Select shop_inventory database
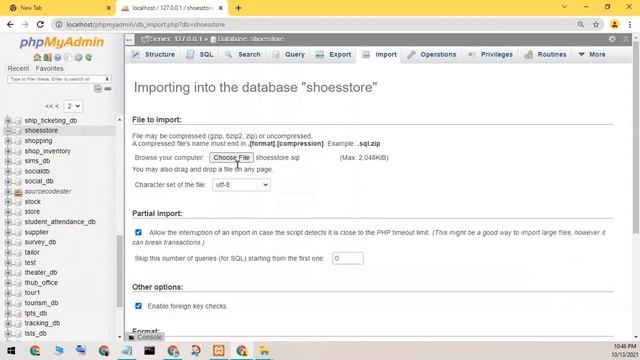This screenshot has width=640, height=360. [48, 151]
